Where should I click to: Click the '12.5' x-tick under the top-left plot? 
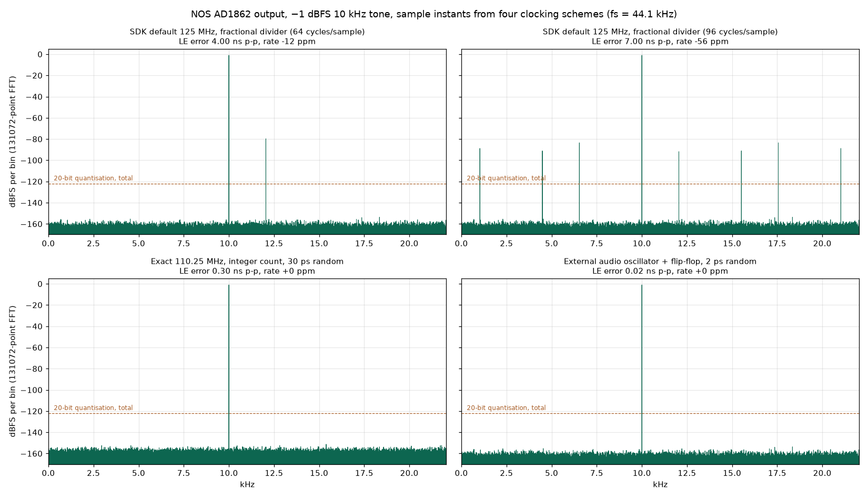click(274, 244)
